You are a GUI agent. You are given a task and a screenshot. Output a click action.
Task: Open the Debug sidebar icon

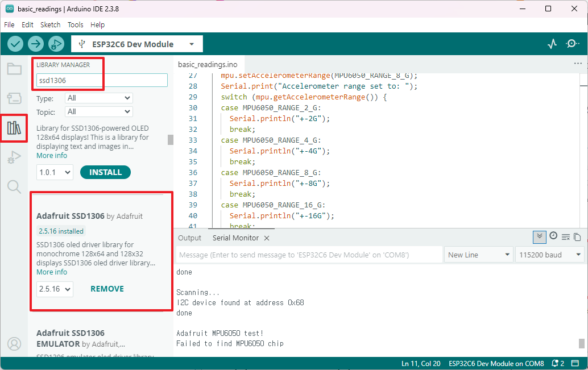coord(14,157)
